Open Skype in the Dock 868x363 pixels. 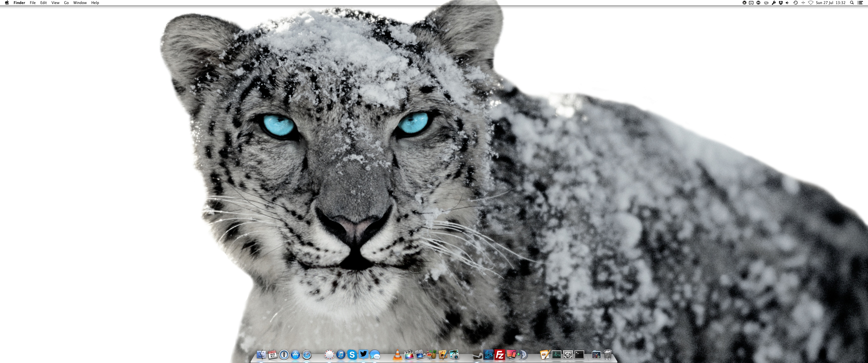point(352,355)
